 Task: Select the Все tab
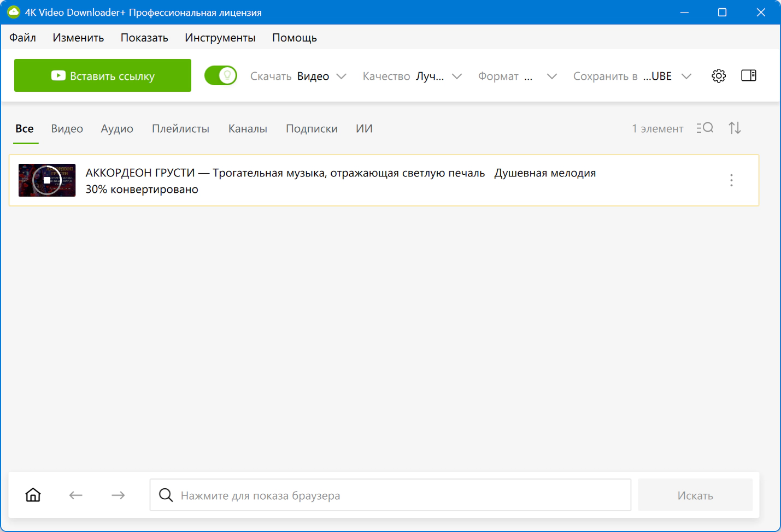[25, 129]
